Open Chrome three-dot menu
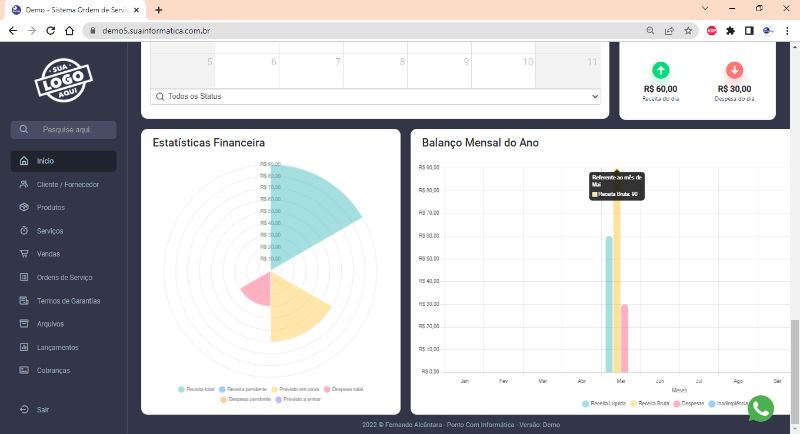The image size is (800, 434). tap(787, 30)
